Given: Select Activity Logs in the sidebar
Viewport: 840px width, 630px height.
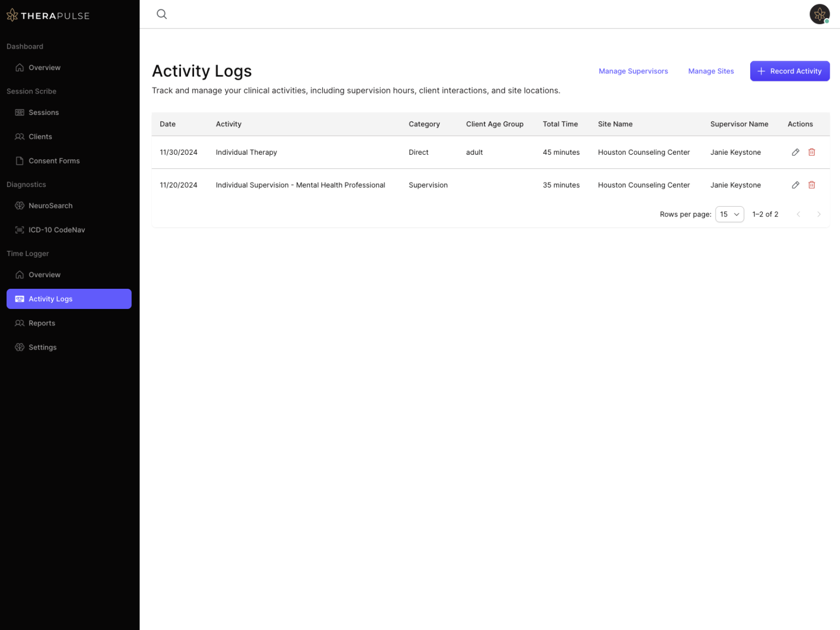Looking at the screenshot, I should point(50,299).
